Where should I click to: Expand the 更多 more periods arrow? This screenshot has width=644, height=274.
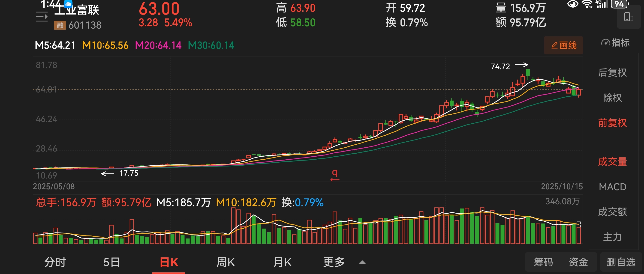pos(362,262)
